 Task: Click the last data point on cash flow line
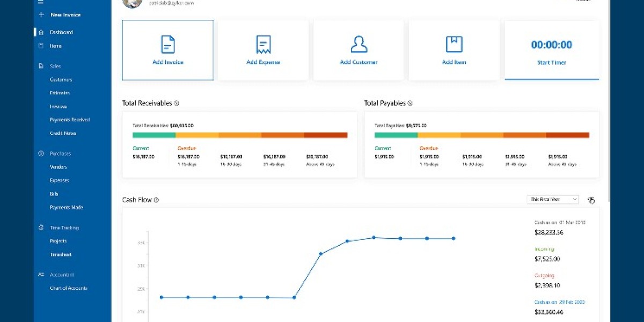tap(453, 238)
